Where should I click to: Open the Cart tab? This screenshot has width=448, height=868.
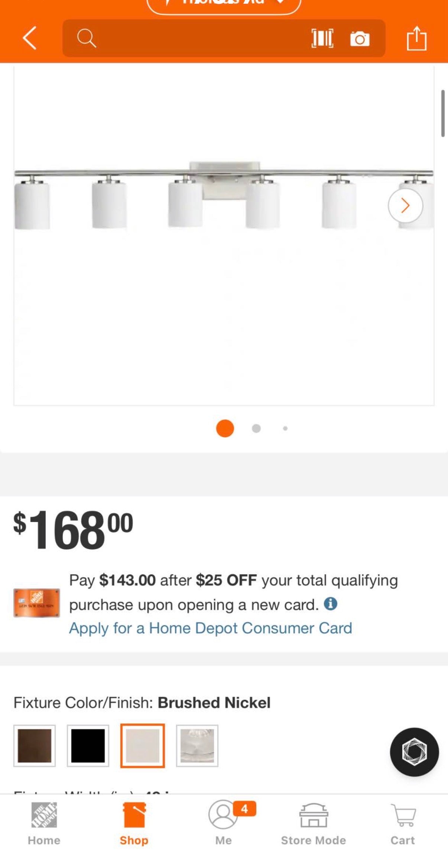403,824
